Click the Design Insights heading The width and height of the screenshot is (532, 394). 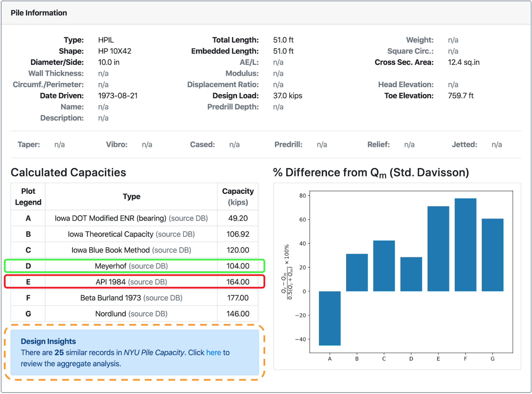pyautogui.click(x=48, y=341)
